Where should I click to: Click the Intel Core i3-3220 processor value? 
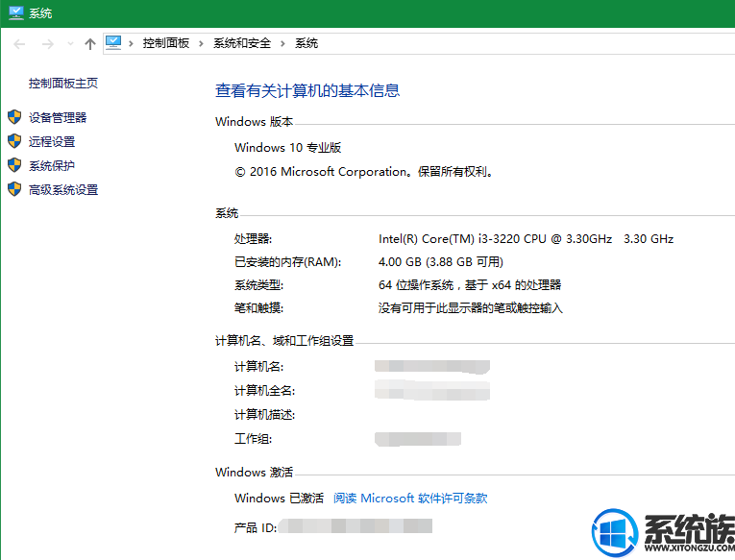tap(526, 239)
